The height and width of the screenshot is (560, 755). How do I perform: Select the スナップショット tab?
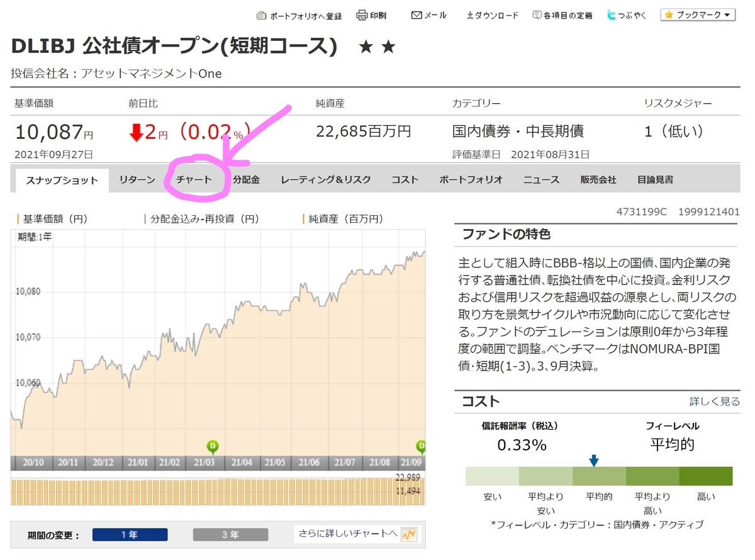tap(62, 180)
